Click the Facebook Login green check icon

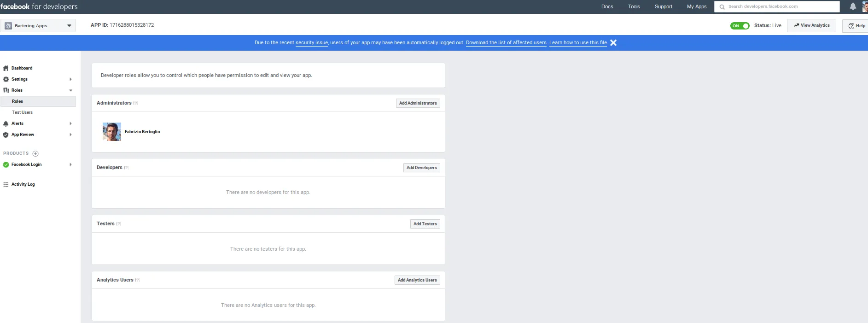tap(6, 164)
